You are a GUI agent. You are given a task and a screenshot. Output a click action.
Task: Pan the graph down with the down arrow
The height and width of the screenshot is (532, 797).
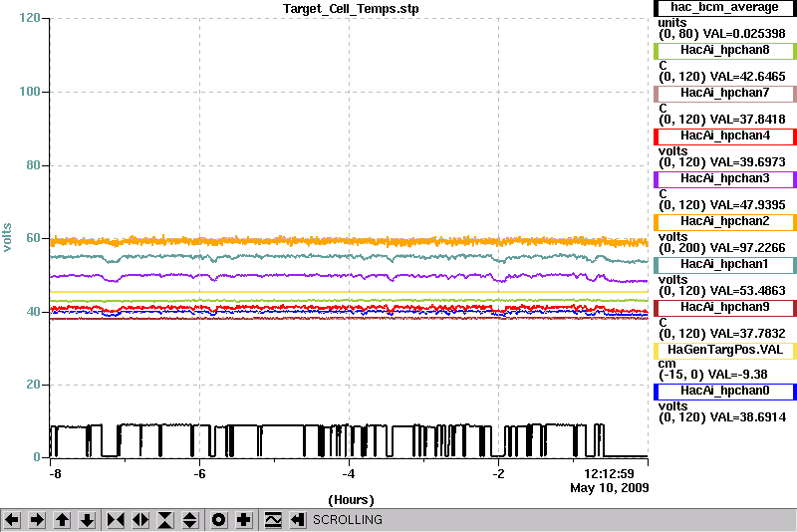coord(87,520)
